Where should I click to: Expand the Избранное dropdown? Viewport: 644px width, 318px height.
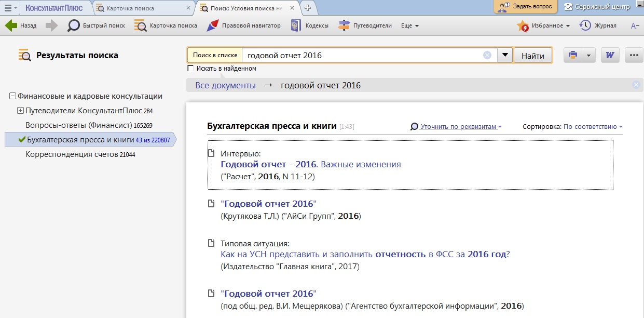tap(568, 26)
